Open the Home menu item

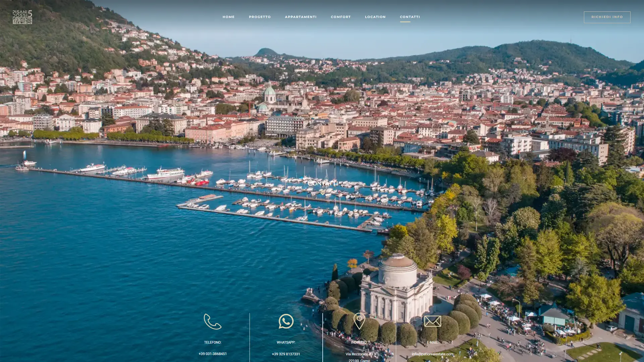point(228,17)
